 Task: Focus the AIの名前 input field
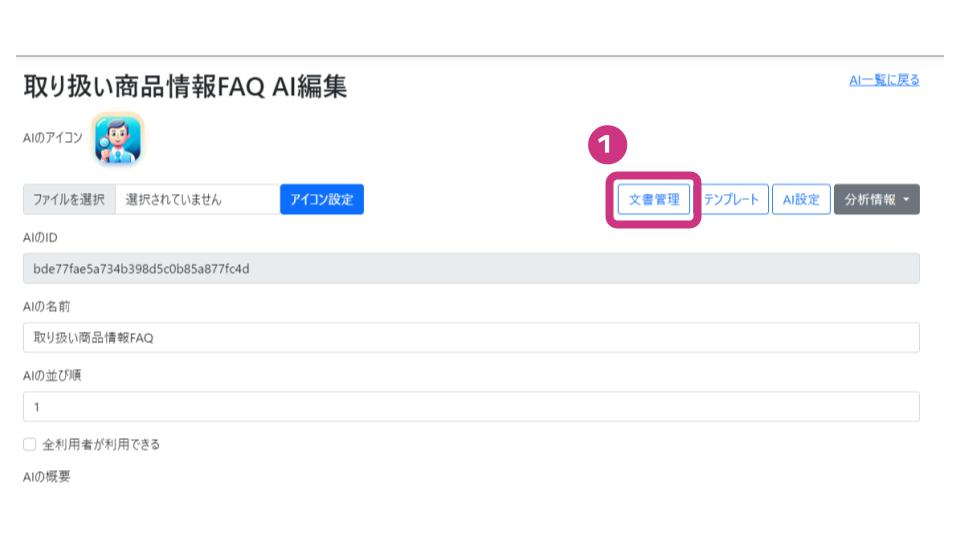pos(470,338)
